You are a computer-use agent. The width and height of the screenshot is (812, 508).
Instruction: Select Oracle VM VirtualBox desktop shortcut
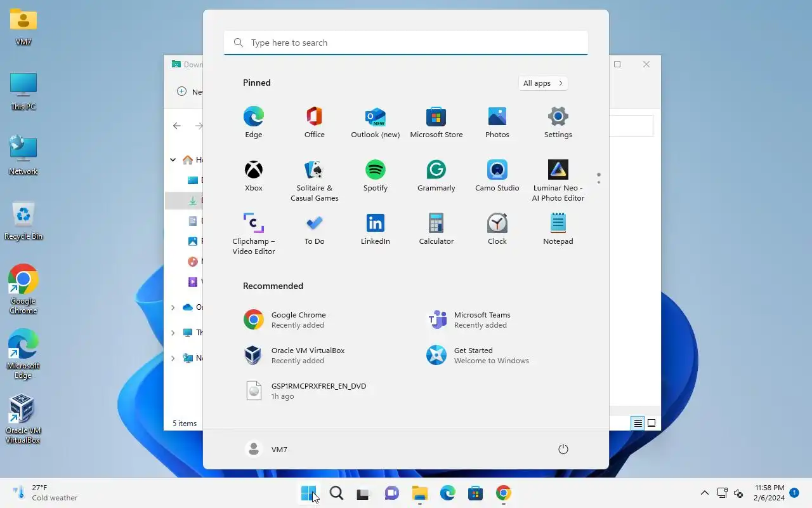click(23, 419)
